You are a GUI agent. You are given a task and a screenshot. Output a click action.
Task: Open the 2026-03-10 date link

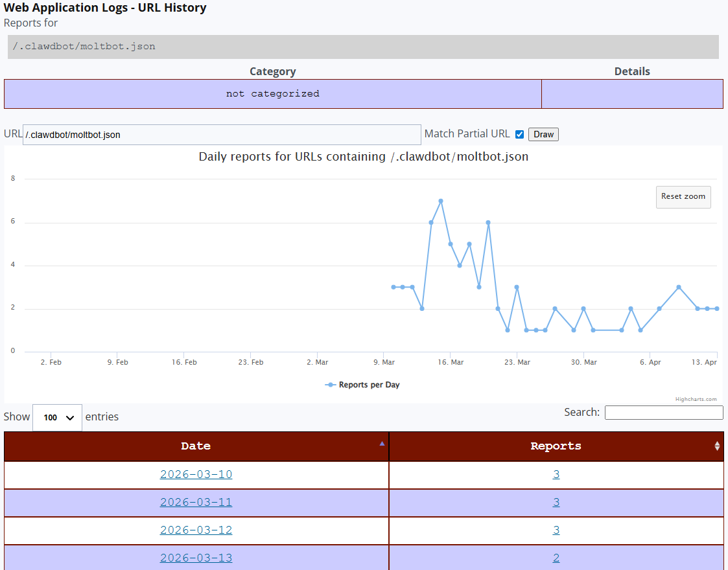(x=196, y=475)
